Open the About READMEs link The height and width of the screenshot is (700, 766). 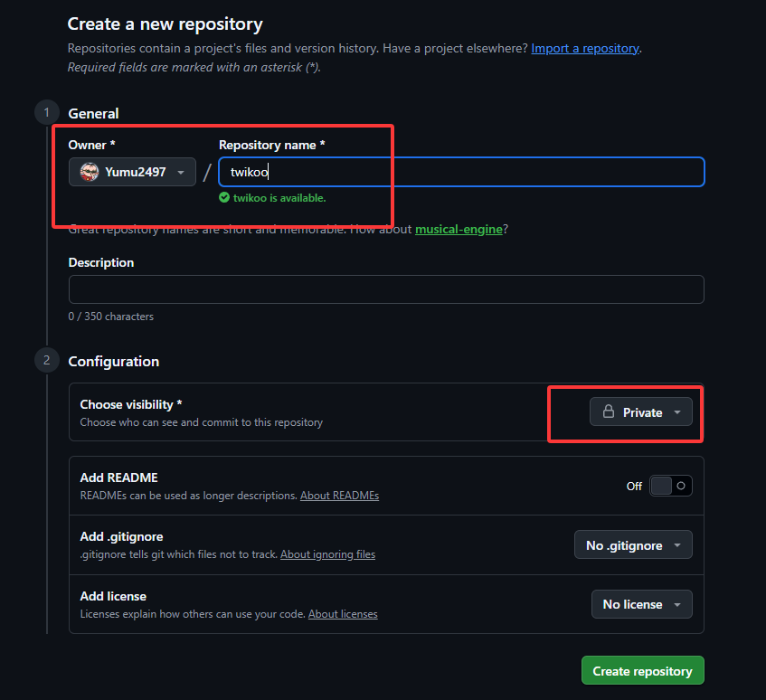point(339,496)
